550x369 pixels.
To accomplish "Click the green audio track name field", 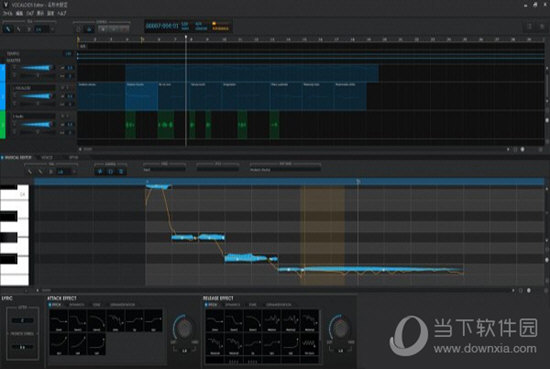I will [34, 116].
